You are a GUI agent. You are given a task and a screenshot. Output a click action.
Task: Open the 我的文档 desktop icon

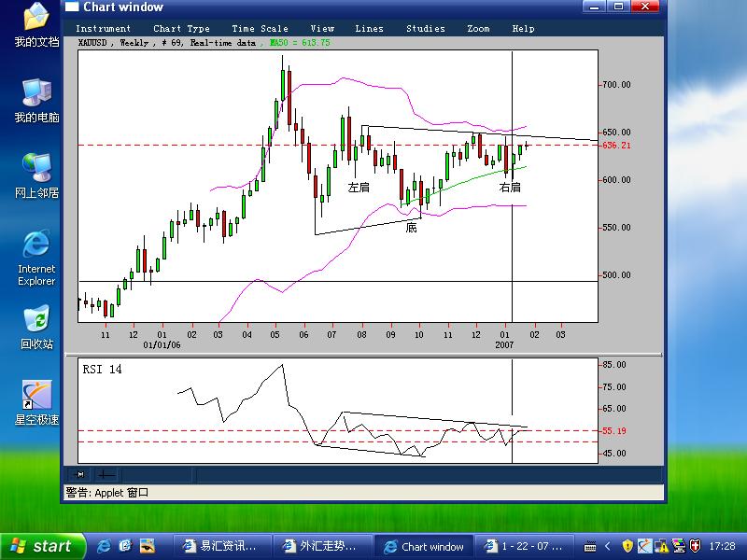36,25
